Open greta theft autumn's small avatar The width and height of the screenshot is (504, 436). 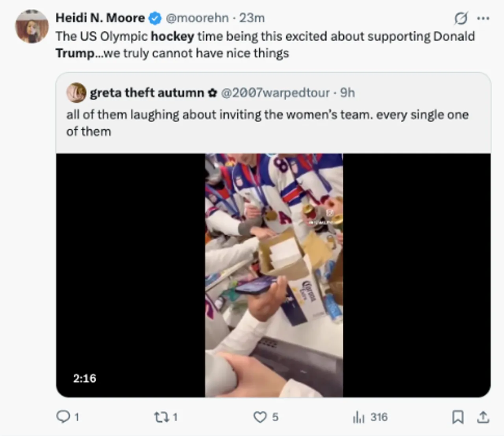point(76,93)
